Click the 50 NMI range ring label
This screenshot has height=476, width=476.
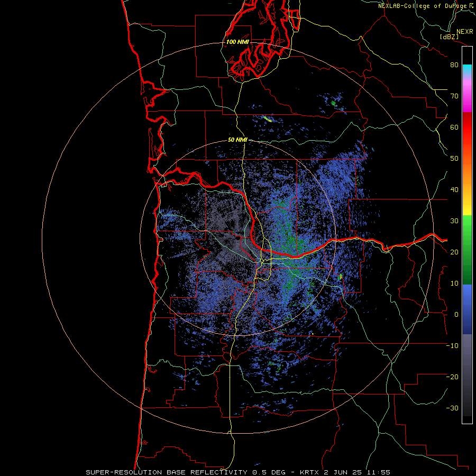pyautogui.click(x=237, y=140)
